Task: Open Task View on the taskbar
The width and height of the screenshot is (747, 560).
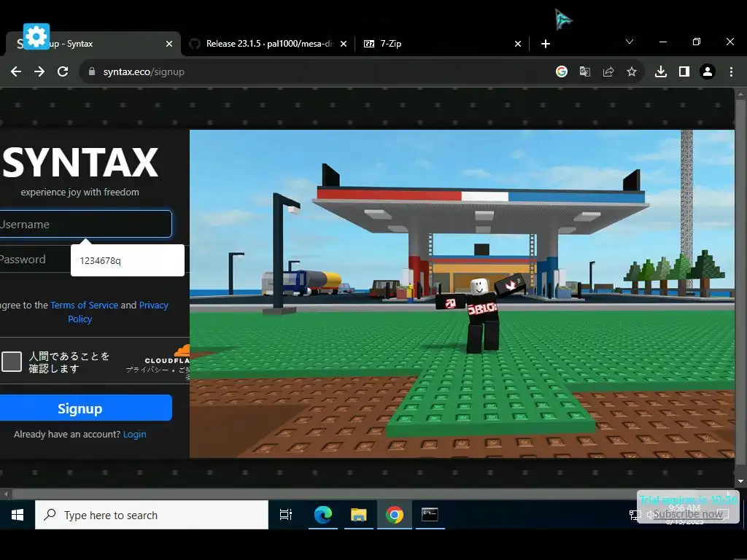Action: tap(286, 515)
